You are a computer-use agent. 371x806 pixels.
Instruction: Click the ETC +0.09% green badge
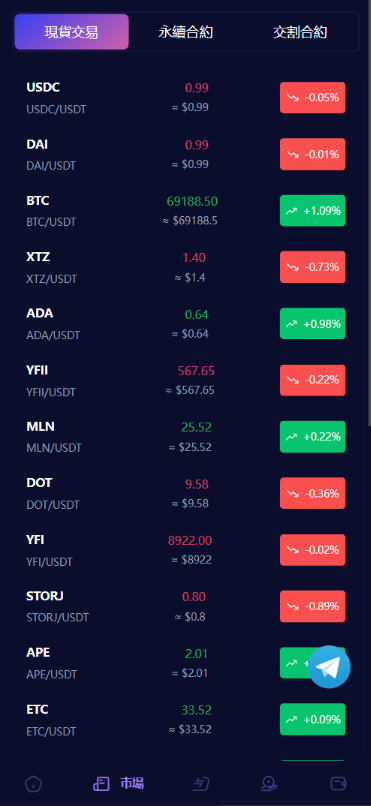click(312, 719)
